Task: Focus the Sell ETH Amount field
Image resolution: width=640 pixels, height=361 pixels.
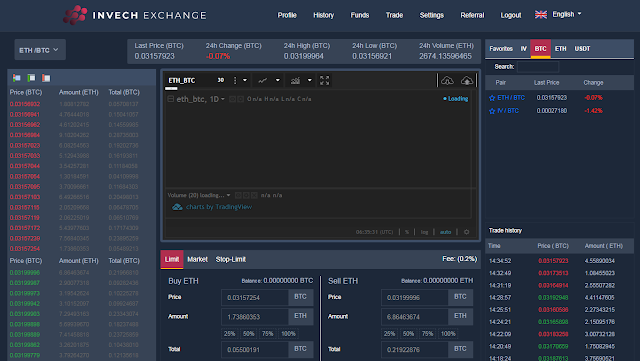Action: point(415,316)
